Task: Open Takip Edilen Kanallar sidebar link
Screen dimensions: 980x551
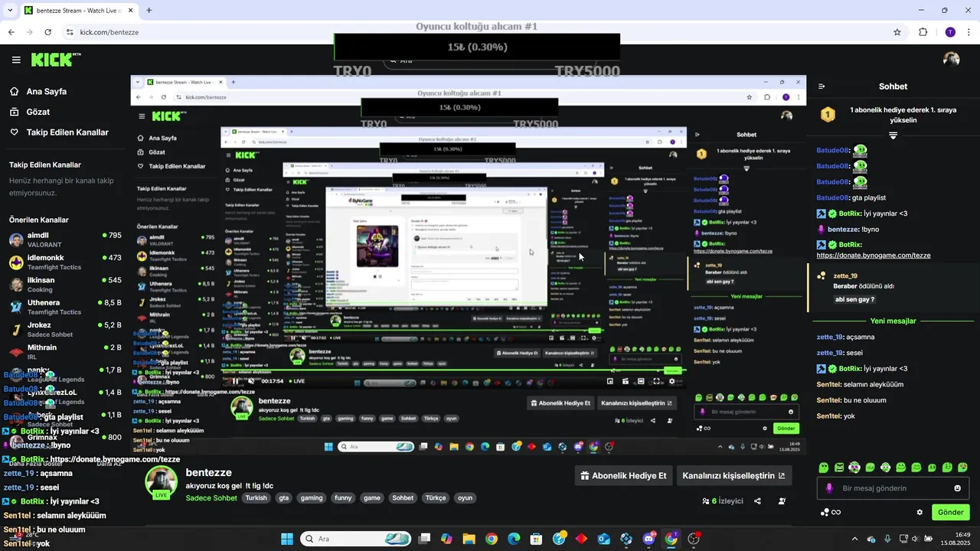Action: click(x=60, y=132)
